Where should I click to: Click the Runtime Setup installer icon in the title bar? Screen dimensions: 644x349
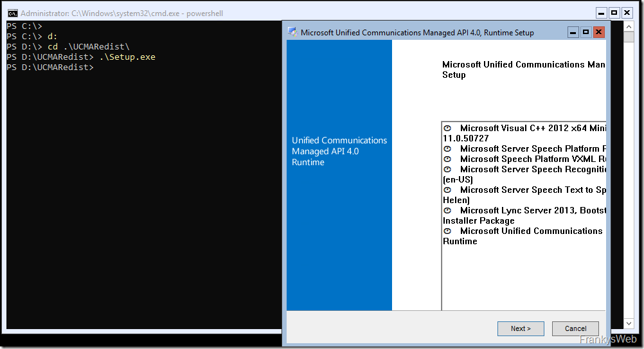tap(292, 32)
